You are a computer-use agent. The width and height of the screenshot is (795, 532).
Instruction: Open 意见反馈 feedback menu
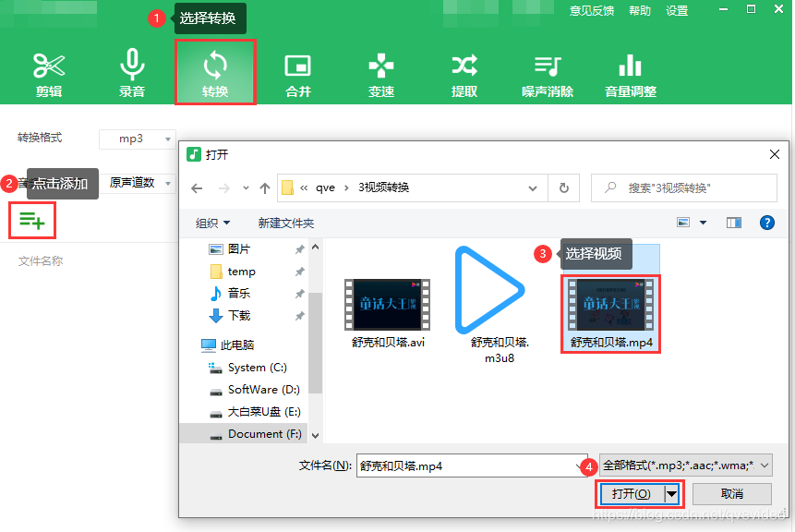click(x=591, y=11)
